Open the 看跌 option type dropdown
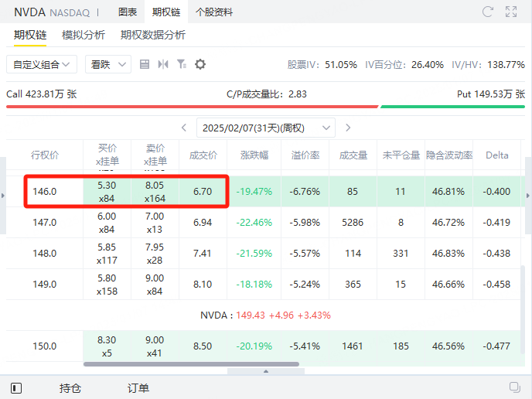This screenshot has width=532, height=399. [x=108, y=64]
